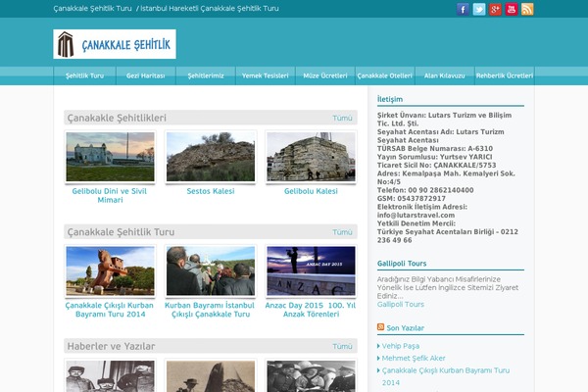The image size is (588, 392).
Task: Click the Çanakkale Şehitlik Turu top link
Action: point(92,8)
